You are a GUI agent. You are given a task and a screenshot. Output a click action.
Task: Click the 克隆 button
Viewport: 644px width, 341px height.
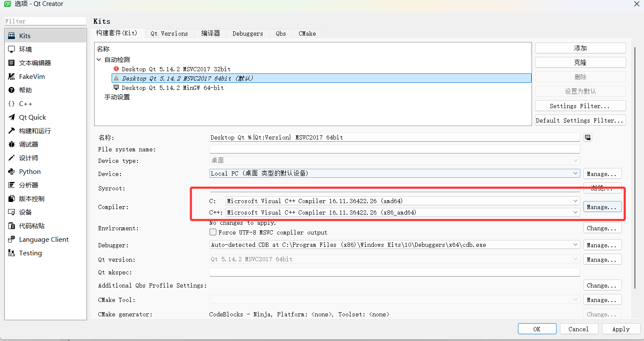pos(580,62)
